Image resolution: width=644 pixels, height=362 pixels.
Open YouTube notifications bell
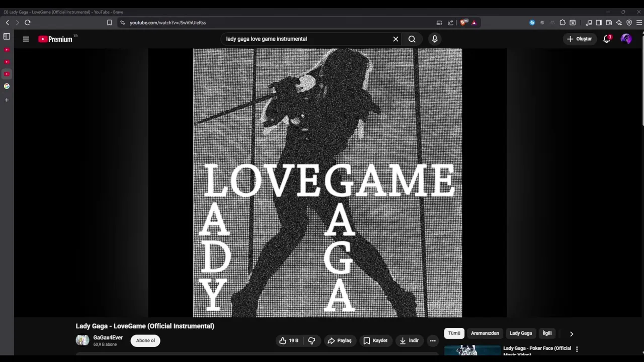[x=607, y=39]
